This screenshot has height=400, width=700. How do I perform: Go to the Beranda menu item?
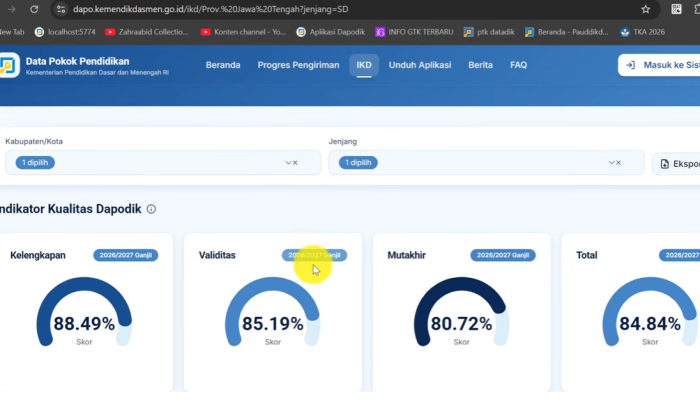click(x=223, y=65)
